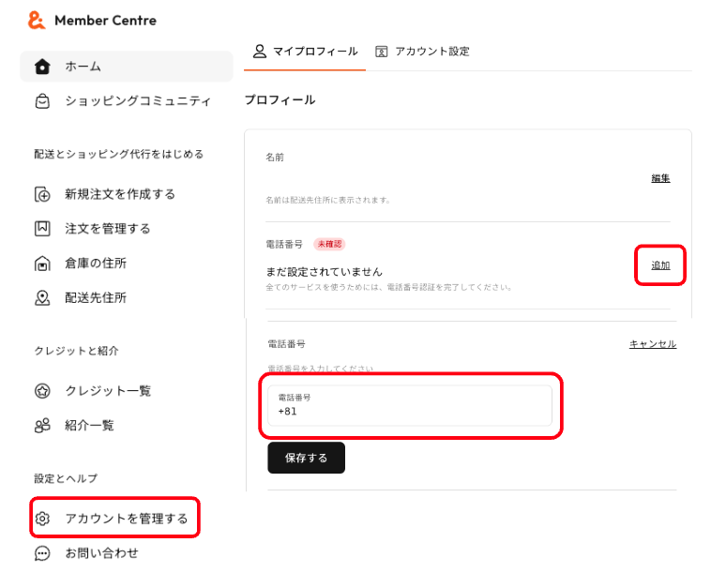Switch to the アカウント設定 tab
The image size is (711, 588).
tap(422, 52)
